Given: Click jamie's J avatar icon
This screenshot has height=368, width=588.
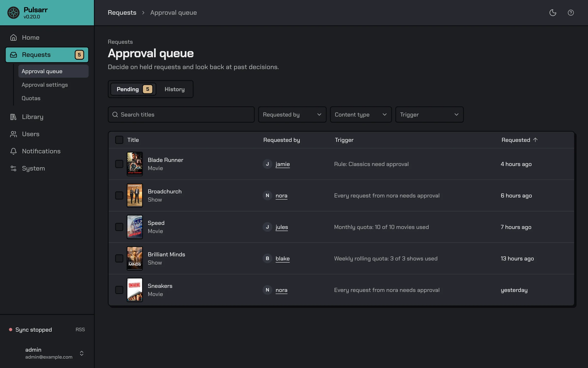Looking at the screenshot, I should pos(267,164).
